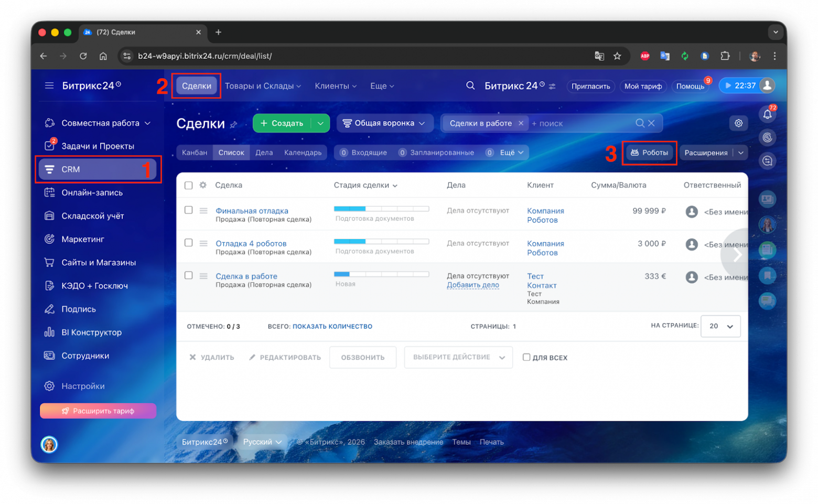Click the Пригласить button
Image resolution: width=818 pixels, height=504 pixels.
(x=590, y=86)
